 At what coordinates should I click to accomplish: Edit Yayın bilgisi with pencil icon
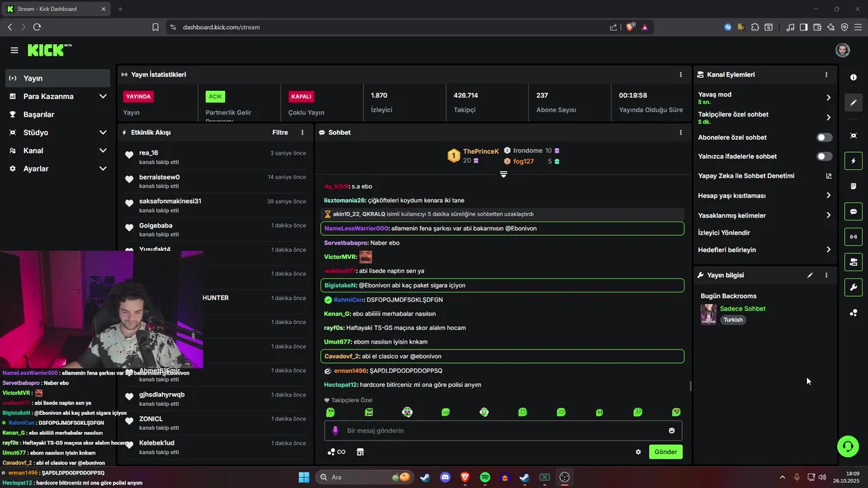click(x=810, y=275)
